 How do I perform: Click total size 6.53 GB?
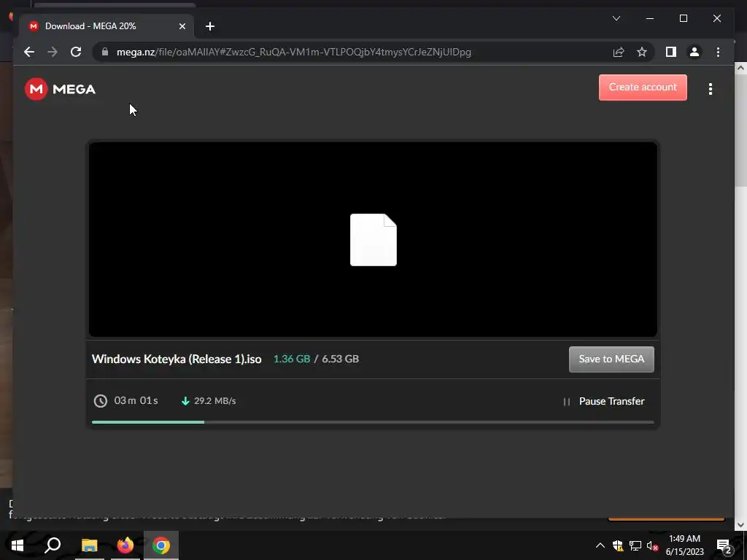[x=340, y=359]
